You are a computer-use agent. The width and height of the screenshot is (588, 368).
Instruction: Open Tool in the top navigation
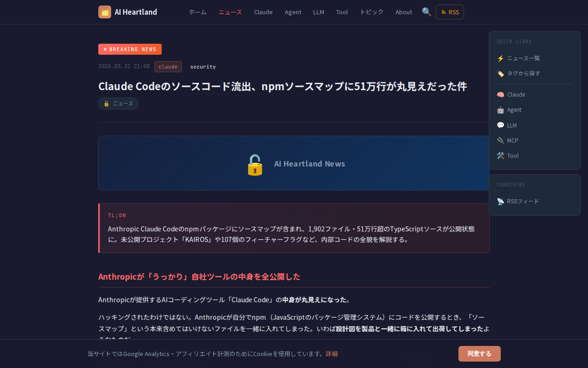pyautogui.click(x=342, y=12)
